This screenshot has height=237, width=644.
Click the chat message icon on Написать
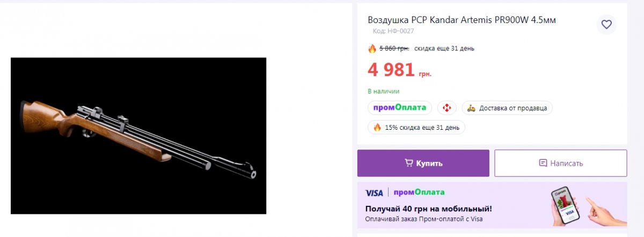click(x=543, y=163)
